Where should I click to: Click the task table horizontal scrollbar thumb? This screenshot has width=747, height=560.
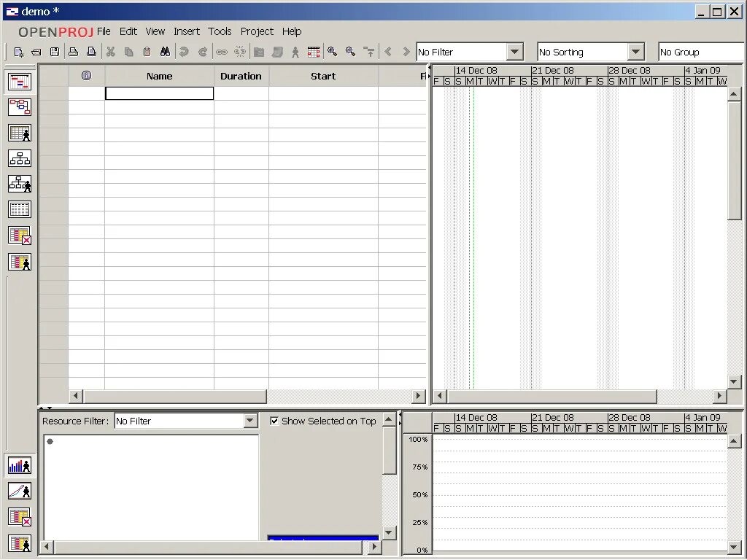pos(175,396)
